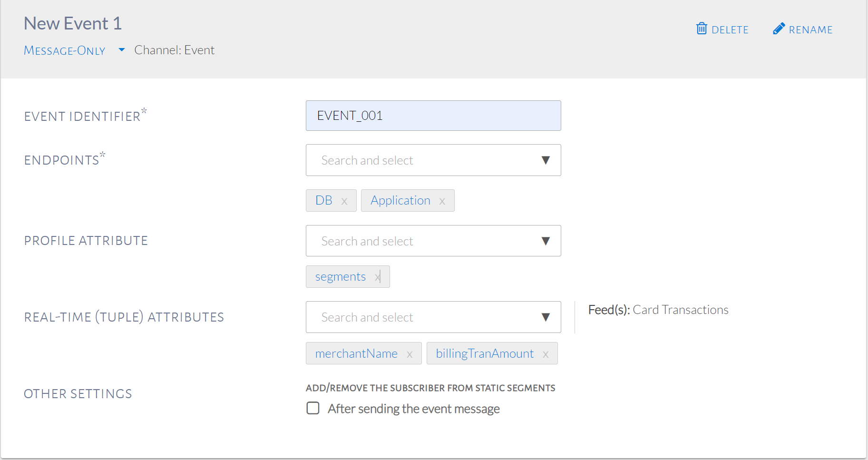Remove the DB endpoint tag
The height and width of the screenshot is (460, 868).
(344, 201)
